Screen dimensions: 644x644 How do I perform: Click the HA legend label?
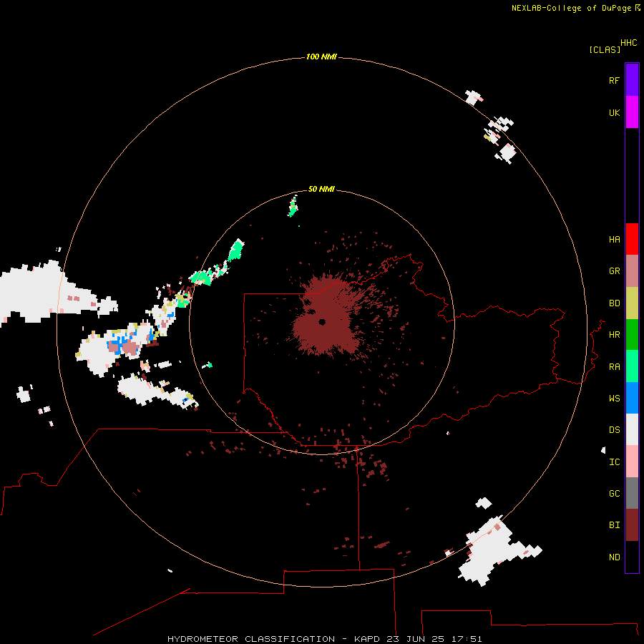[614, 240]
